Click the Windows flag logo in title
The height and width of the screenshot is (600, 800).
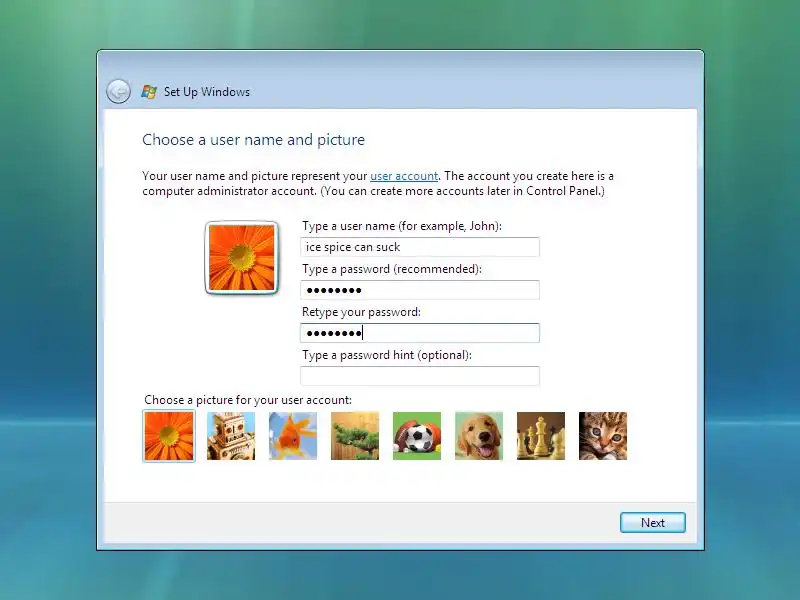[149, 92]
